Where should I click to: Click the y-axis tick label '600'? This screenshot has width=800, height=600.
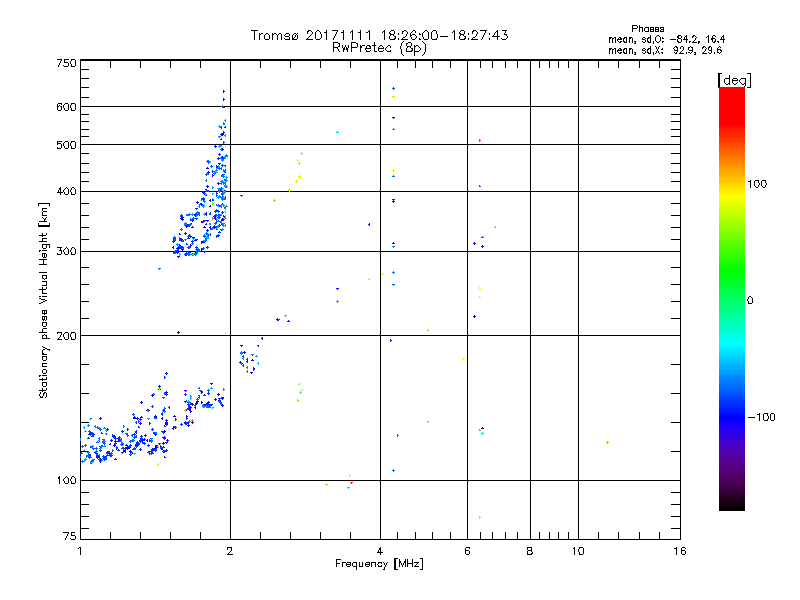click(x=66, y=107)
